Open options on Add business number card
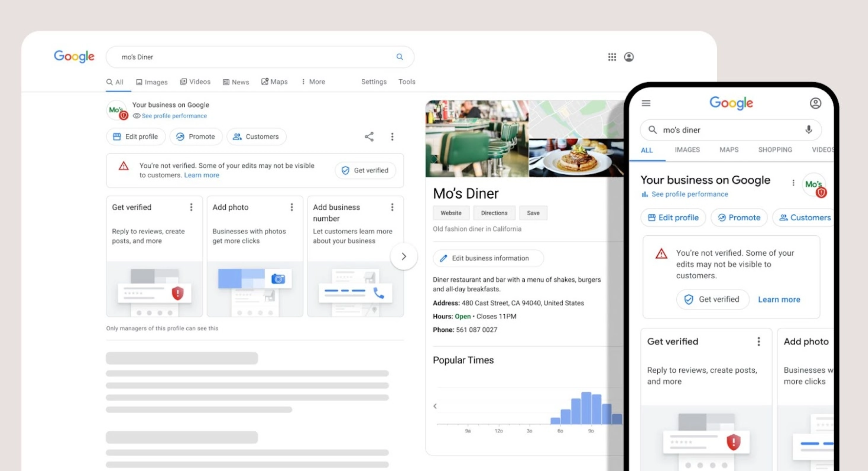Screen dimensions: 868x471 [392, 207]
